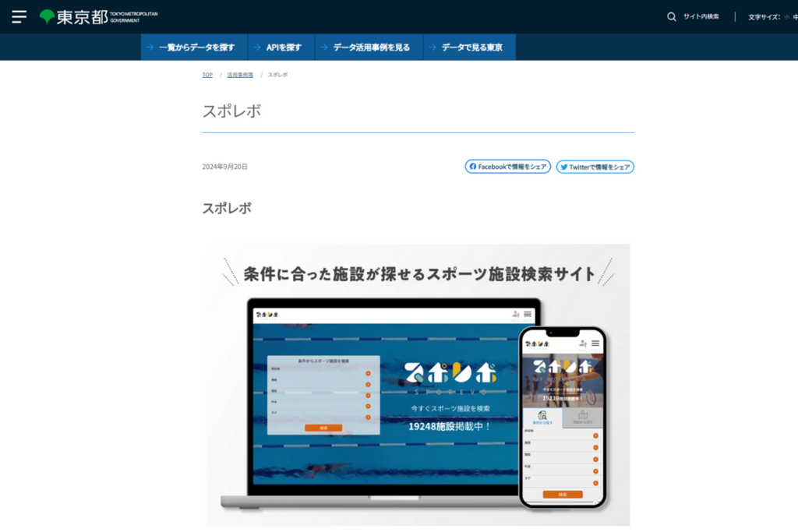This screenshot has width=798, height=532.
Task: Click the Tokyo Metropolitan Government logo
Action: point(99,17)
